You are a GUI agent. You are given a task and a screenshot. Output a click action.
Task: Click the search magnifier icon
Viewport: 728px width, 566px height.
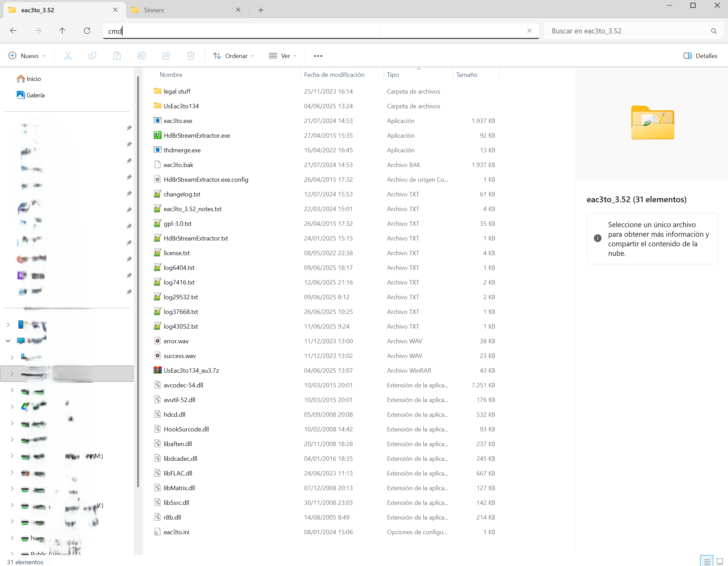(x=714, y=31)
